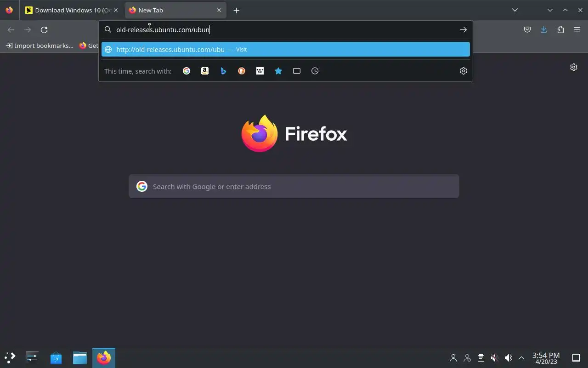Expand the list all tabs dropdown

[515, 10]
